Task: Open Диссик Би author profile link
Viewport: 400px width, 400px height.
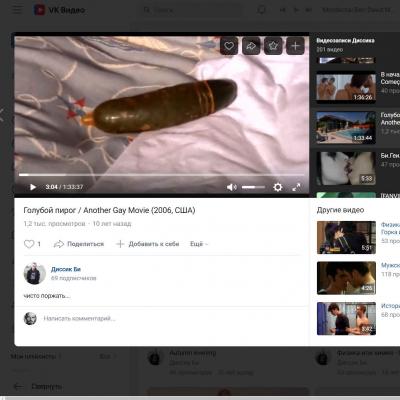Action: (x=66, y=269)
